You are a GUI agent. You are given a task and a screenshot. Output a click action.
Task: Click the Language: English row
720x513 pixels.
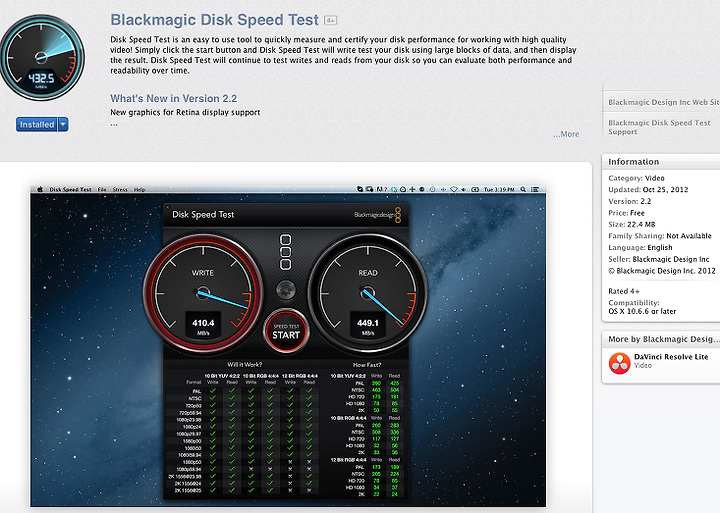click(x=640, y=248)
